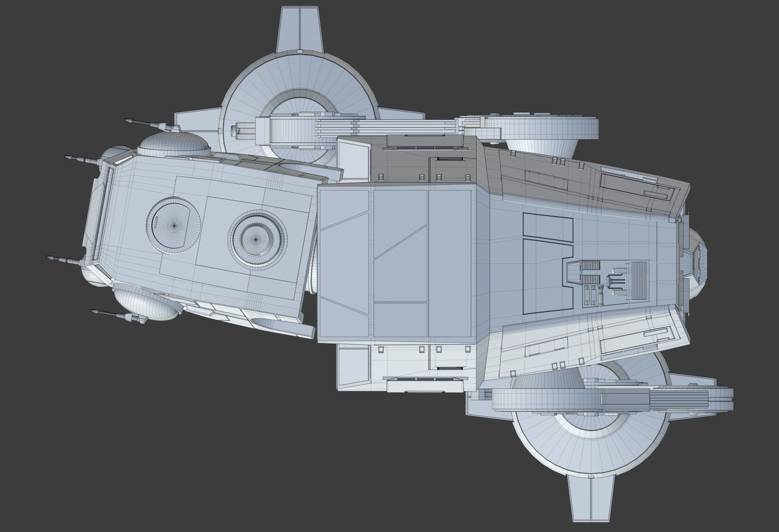The width and height of the screenshot is (779, 532).
Task: Pick the downward-pointing engine tail fin
Action: click(x=592, y=498)
